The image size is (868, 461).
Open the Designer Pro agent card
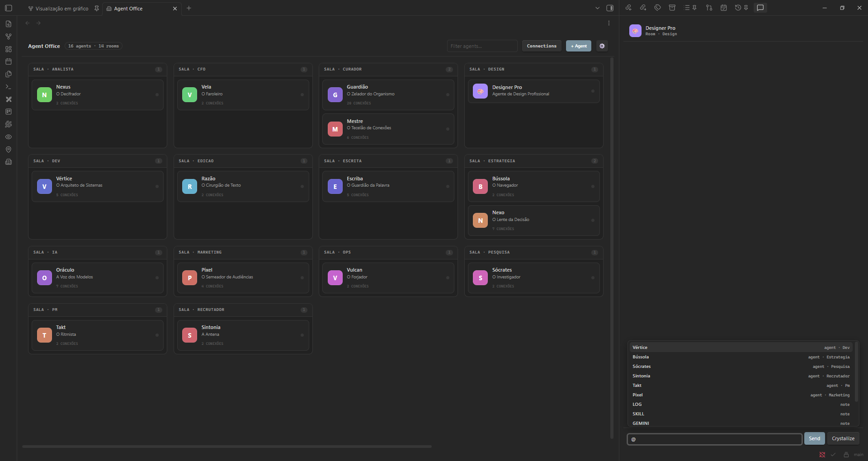534,91
